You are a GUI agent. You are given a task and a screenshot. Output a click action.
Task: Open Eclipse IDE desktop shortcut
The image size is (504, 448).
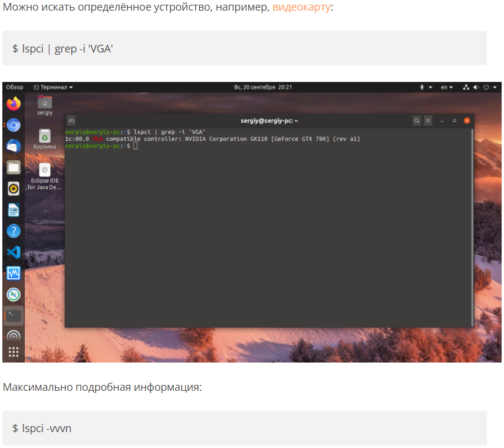pos(45,177)
